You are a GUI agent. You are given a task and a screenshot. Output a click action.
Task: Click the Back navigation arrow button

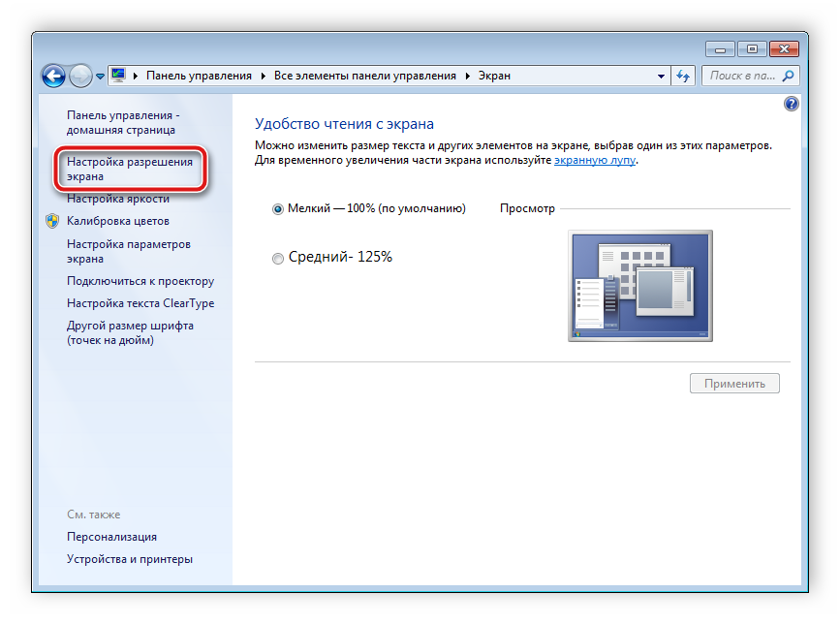pyautogui.click(x=54, y=75)
